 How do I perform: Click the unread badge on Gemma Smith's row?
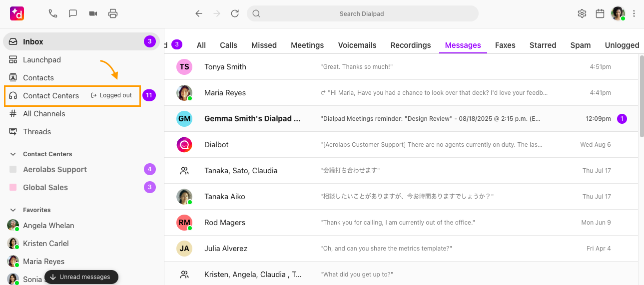click(x=622, y=119)
